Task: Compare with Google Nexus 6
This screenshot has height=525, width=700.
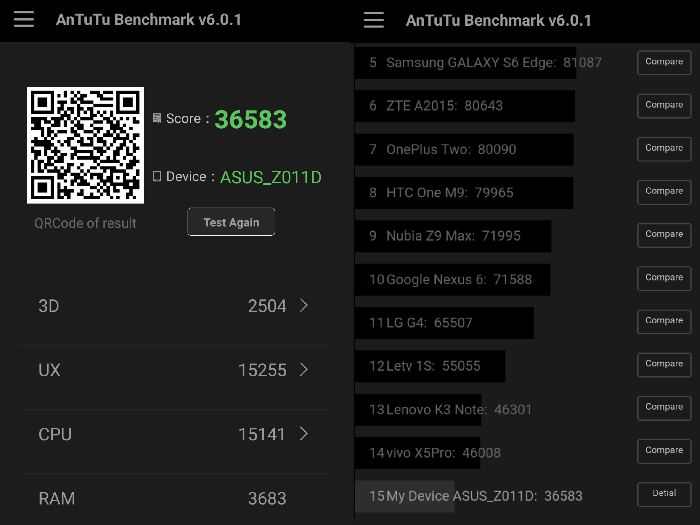Action: click(664, 278)
